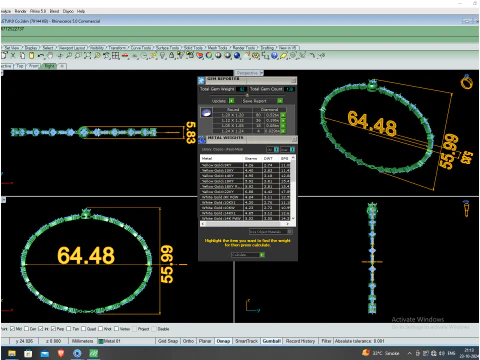The image size is (480, 360).
Task: Open the Perspective viewport dropdown menu
Action: (261, 73)
